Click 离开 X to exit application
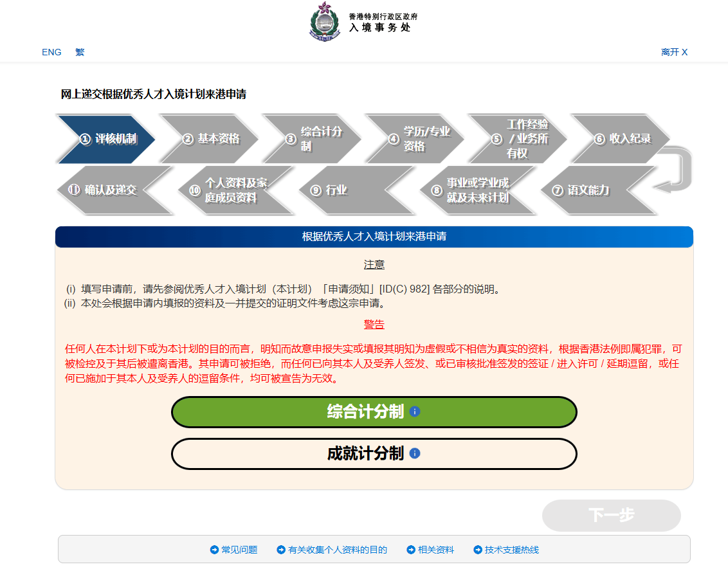This screenshot has width=728, height=569. pyautogui.click(x=674, y=52)
